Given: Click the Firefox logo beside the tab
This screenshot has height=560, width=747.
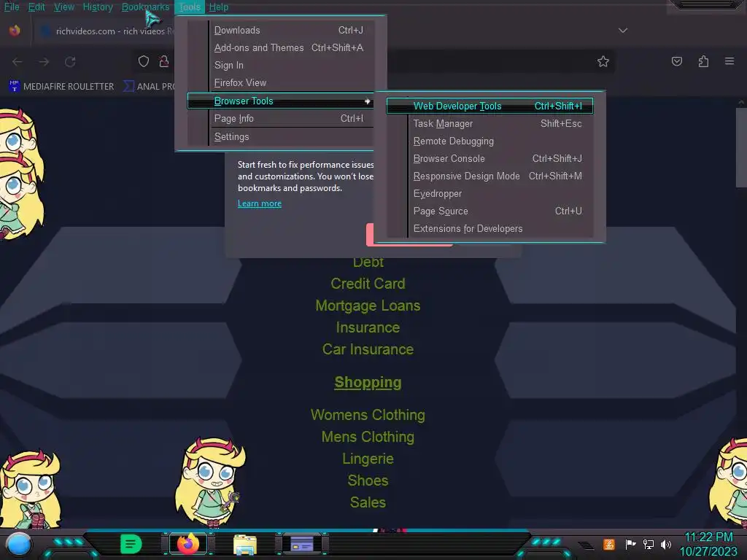Looking at the screenshot, I should [15, 31].
